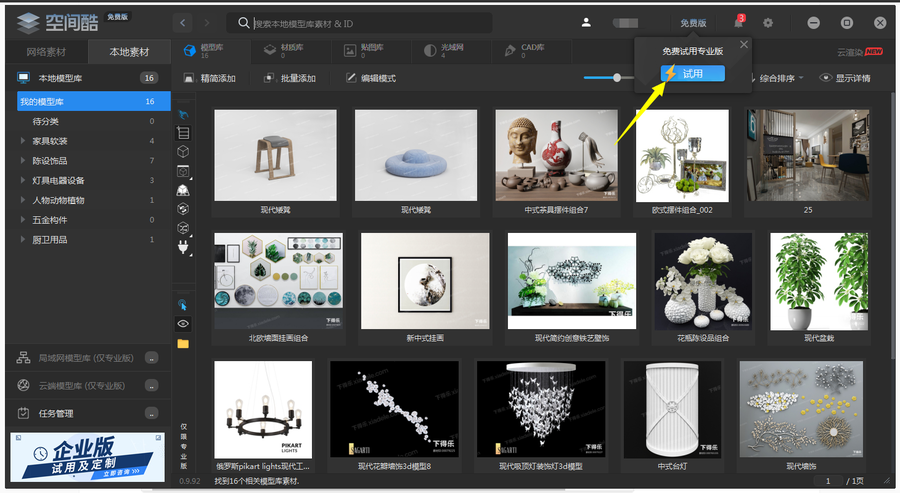This screenshot has width=900, height=493.
Task: Switch to the 本地素材 tab
Action: tap(129, 52)
